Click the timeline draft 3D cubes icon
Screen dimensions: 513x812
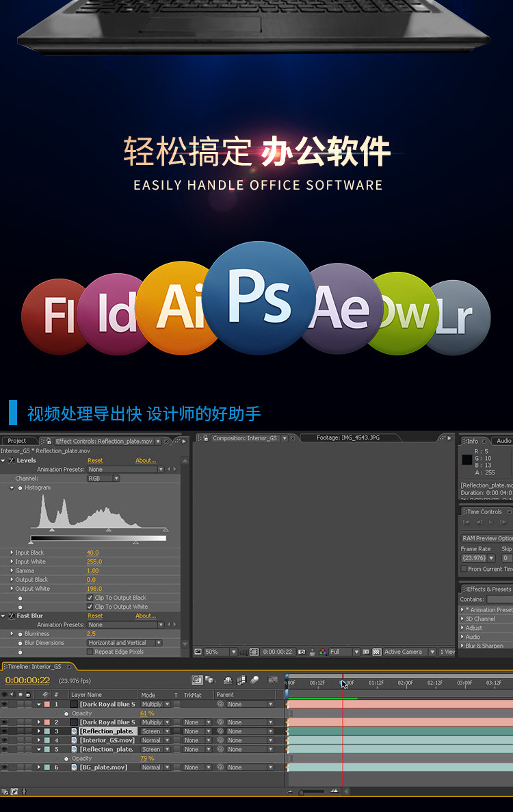(210, 680)
